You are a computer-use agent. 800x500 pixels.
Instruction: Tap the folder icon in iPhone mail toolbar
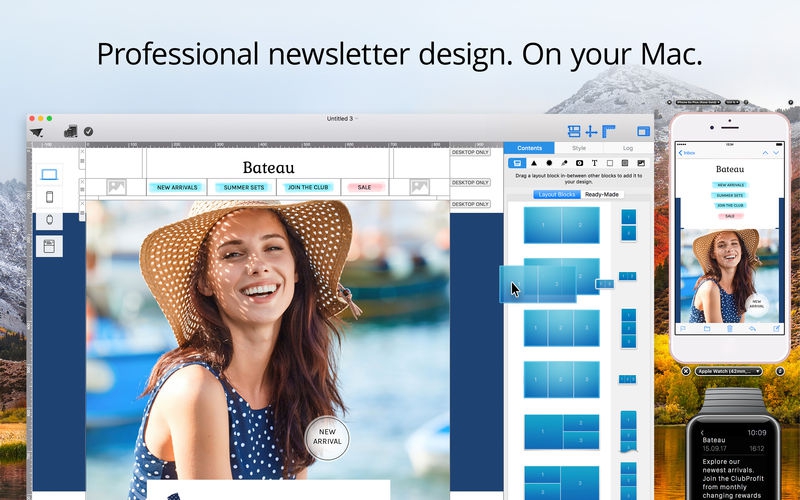(707, 329)
